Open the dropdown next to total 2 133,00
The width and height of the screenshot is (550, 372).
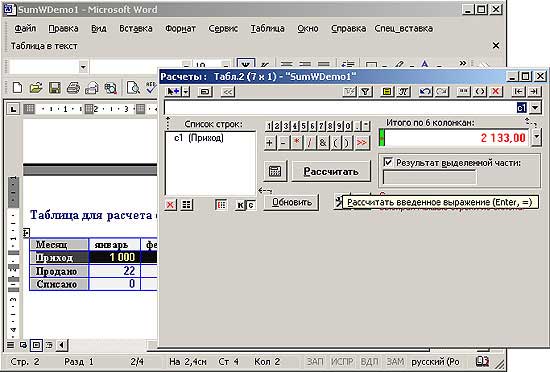pyautogui.click(x=536, y=137)
